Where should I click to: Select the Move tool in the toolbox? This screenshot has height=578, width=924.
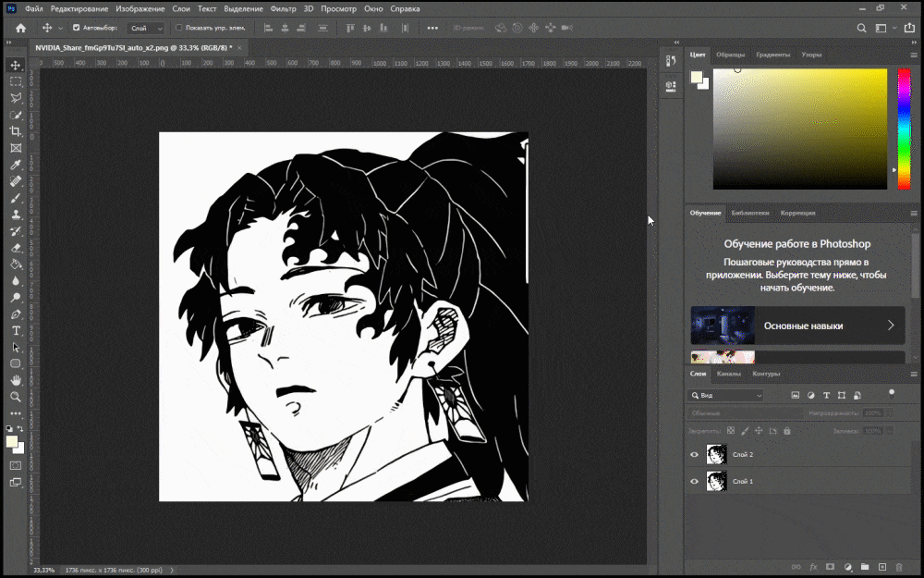(x=16, y=66)
